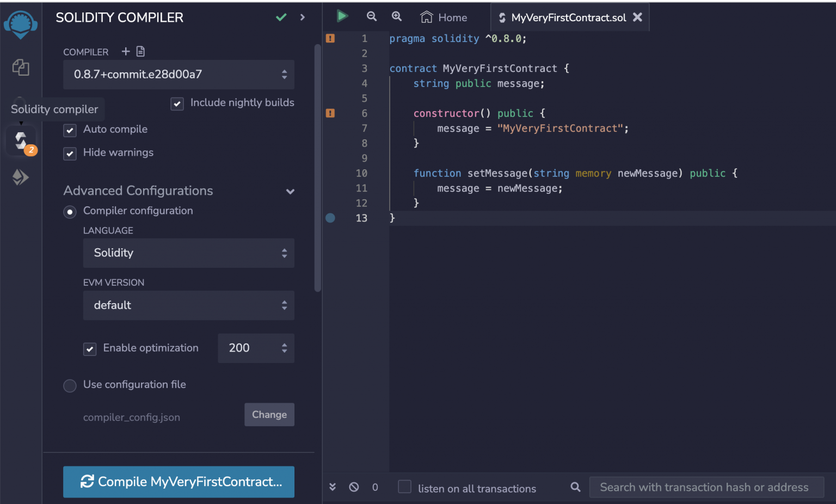
Task: Open Deploy & run transactions panel
Action: [21, 177]
